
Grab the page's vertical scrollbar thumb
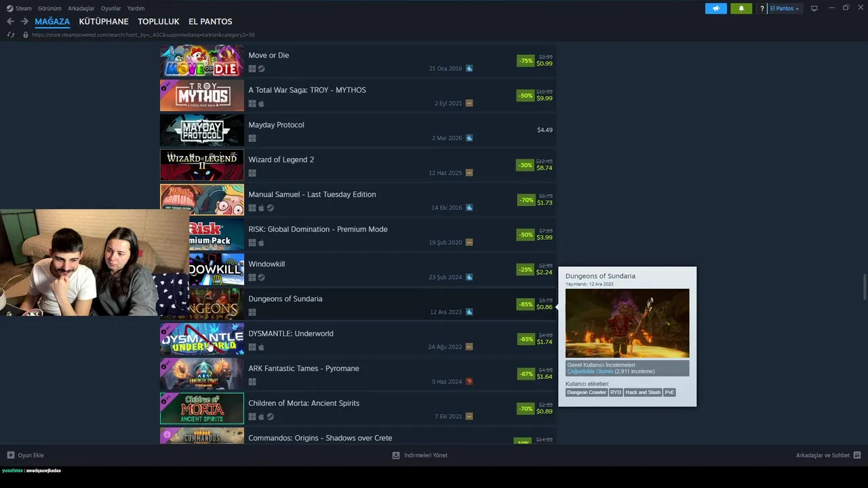point(864,287)
